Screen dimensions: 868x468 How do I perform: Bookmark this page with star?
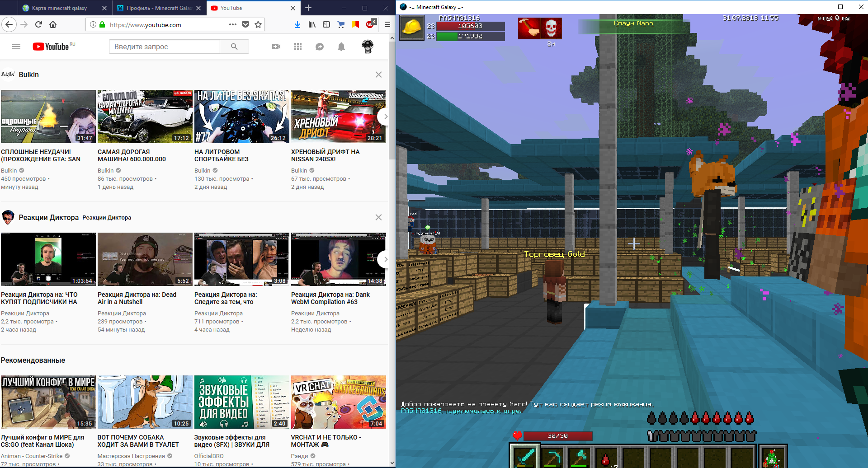[x=258, y=24]
